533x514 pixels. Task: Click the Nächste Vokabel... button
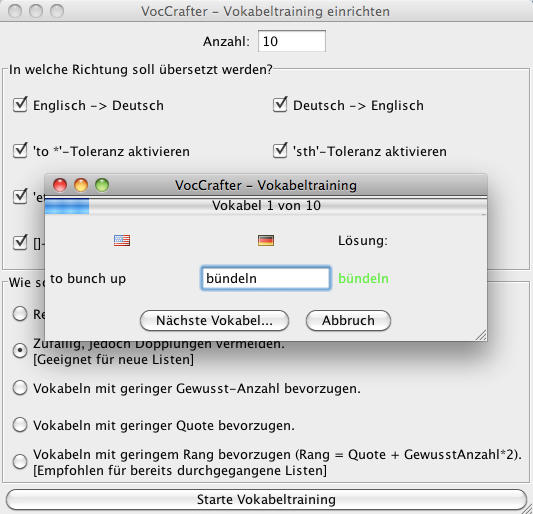tap(214, 321)
